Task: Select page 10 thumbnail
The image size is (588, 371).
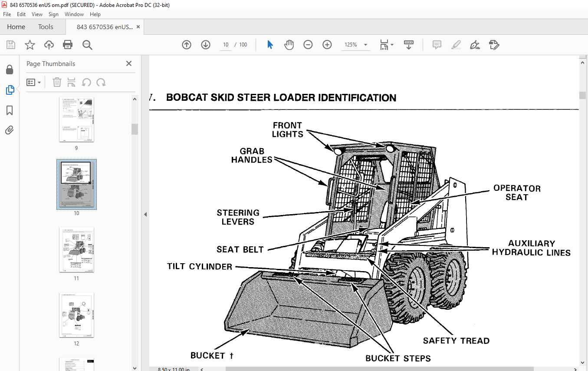Action: [76, 184]
